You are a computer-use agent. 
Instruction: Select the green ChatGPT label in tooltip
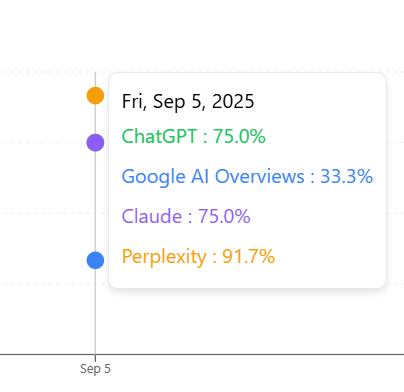click(x=159, y=136)
